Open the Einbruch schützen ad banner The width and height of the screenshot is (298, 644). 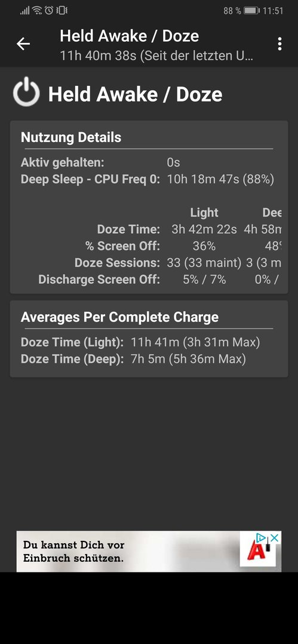(149, 552)
